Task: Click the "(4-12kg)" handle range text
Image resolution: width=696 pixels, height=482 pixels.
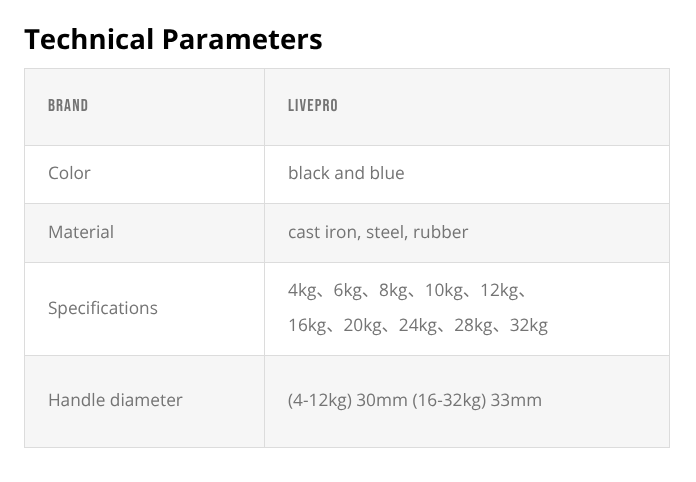Action: click(x=319, y=400)
